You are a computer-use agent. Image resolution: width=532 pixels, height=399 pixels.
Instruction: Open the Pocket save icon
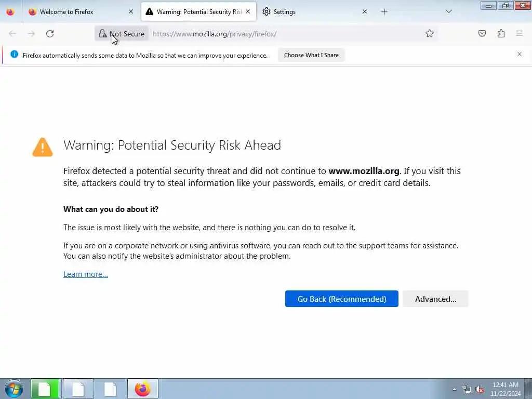click(x=482, y=33)
